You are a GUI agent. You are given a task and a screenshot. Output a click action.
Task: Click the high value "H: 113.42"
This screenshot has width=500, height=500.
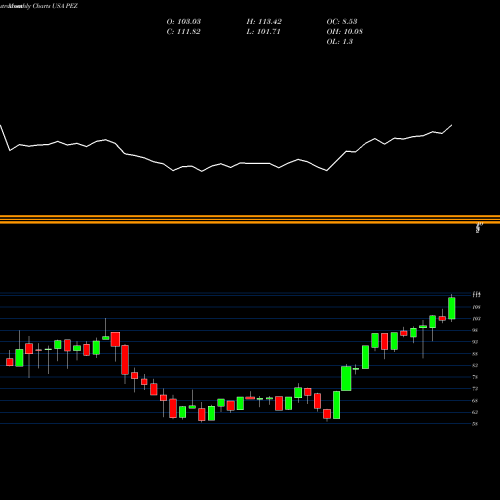pyautogui.click(x=264, y=22)
